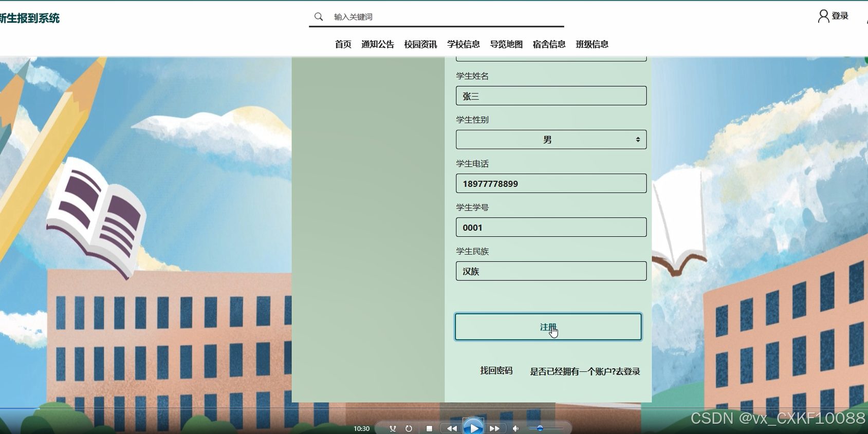Click the 学生姓名 label text
The image size is (868, 434).
point(472,76)
